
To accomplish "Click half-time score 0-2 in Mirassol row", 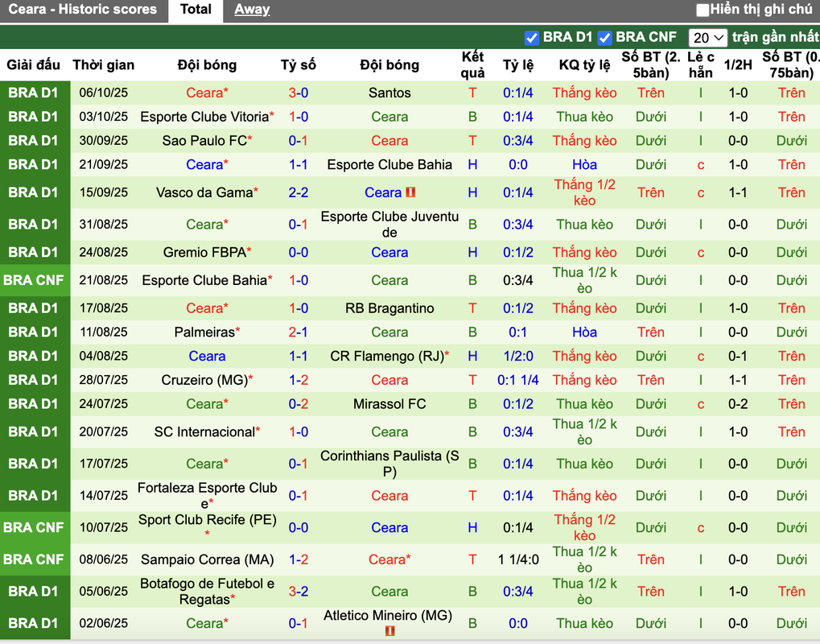I will pos(738,404).
